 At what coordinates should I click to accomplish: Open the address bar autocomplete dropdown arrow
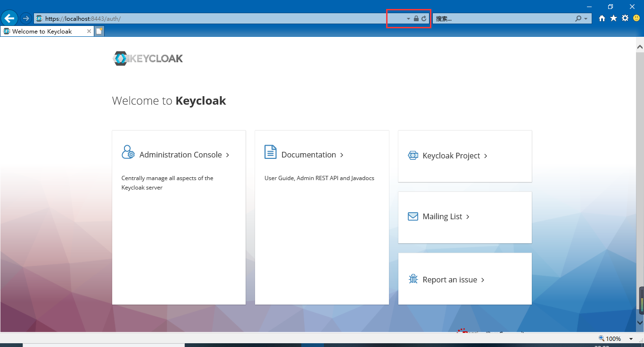[x=408, y=18]
